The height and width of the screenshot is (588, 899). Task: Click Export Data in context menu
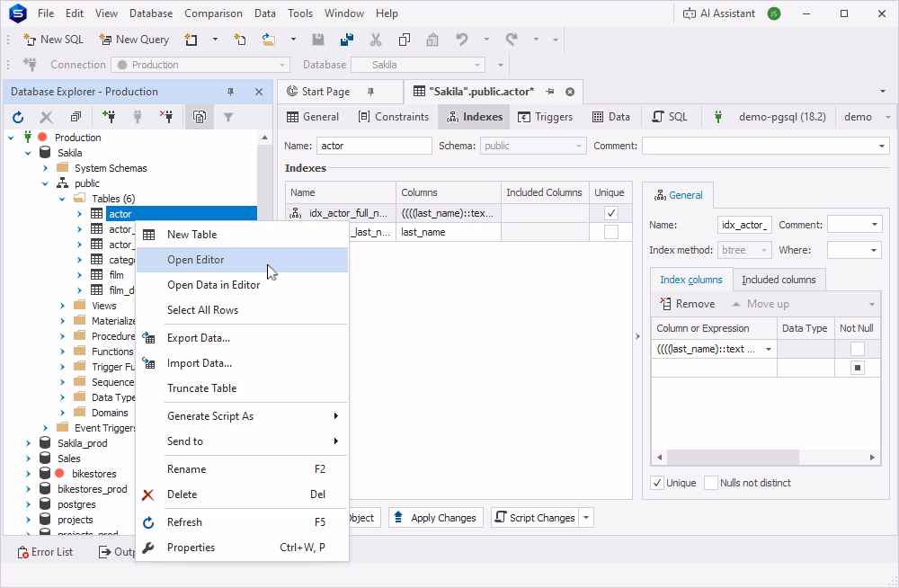pos(242,338)
